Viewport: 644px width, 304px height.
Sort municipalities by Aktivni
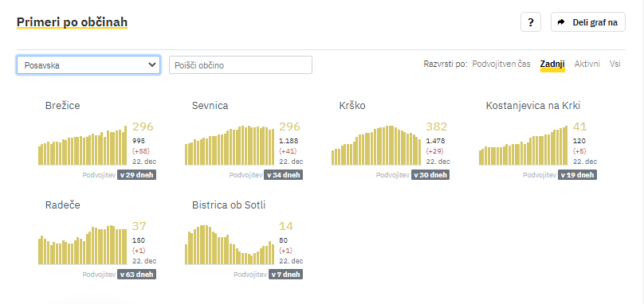[x=587, y=64]
